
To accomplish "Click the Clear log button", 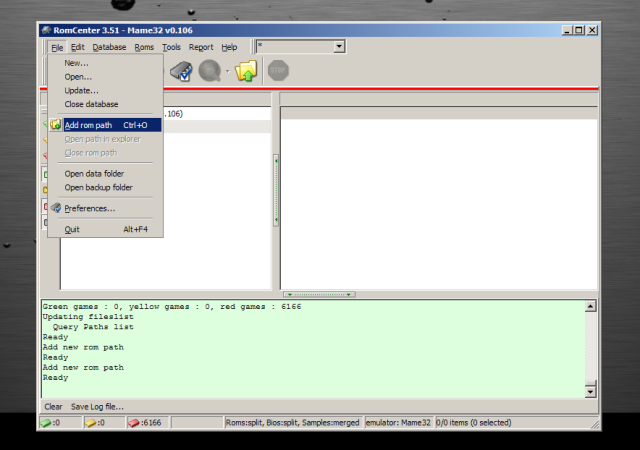I will click(53, 407).
